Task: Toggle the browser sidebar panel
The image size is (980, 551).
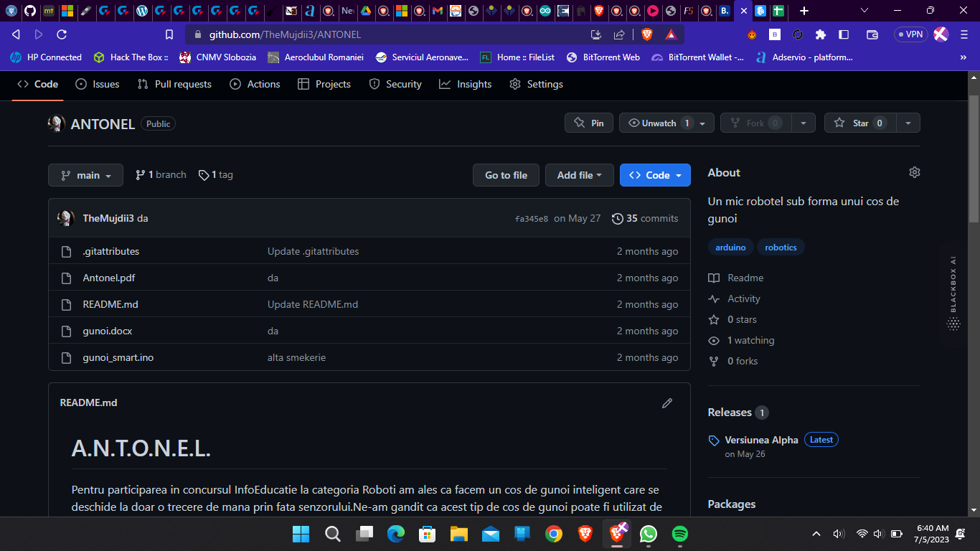Action: 844,34
